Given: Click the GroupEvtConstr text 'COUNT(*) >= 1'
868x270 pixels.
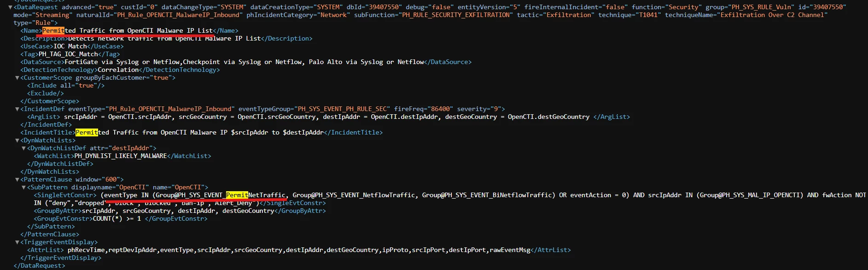Looking at the screenshot, I should (x=117, y=219).
